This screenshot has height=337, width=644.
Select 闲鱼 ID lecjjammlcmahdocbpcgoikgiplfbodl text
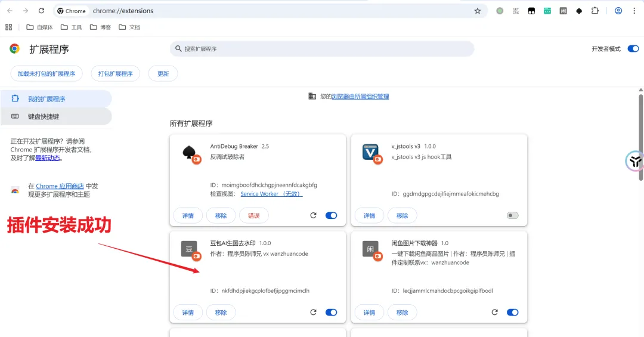pyautogui.click(x=448, y=290)
